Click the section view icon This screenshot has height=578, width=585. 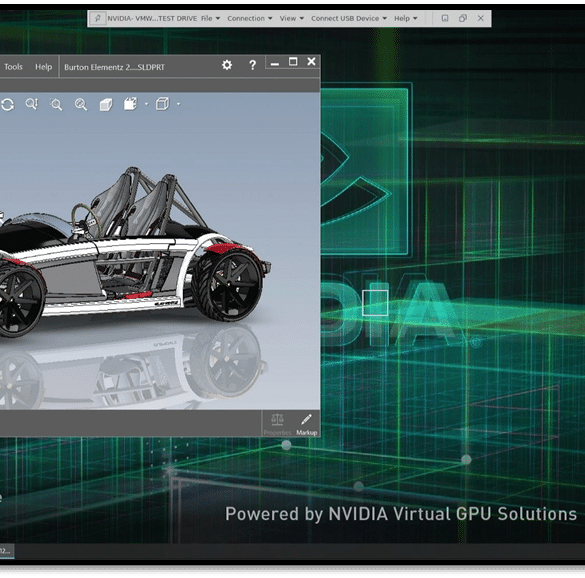click(x=131, y=104)
